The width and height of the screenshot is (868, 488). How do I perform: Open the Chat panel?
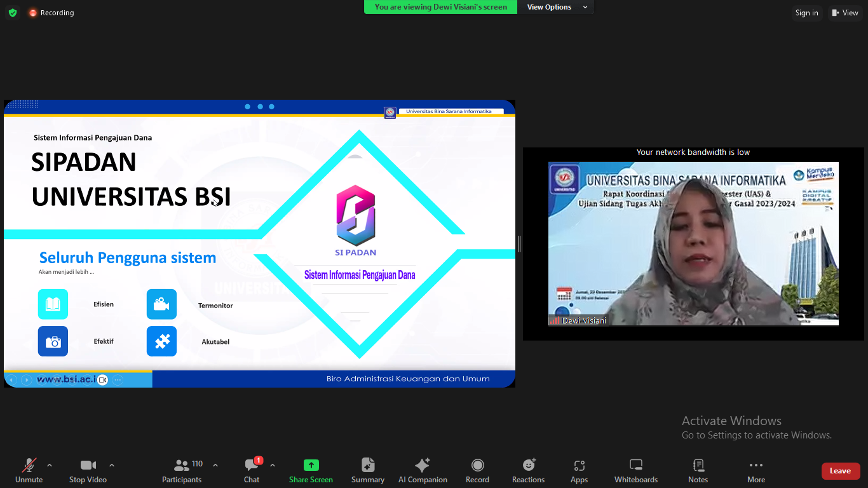pyautogui.click(x=252, y=471)
